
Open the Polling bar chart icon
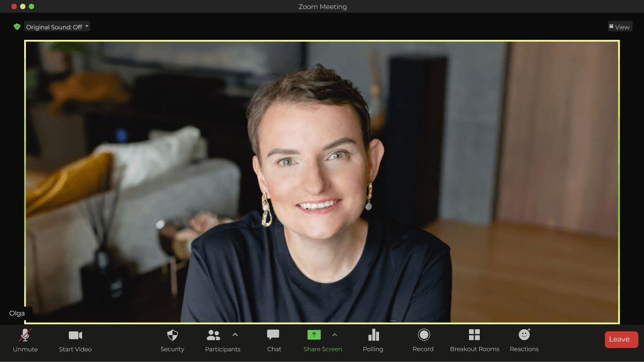[x=373, y=335]
